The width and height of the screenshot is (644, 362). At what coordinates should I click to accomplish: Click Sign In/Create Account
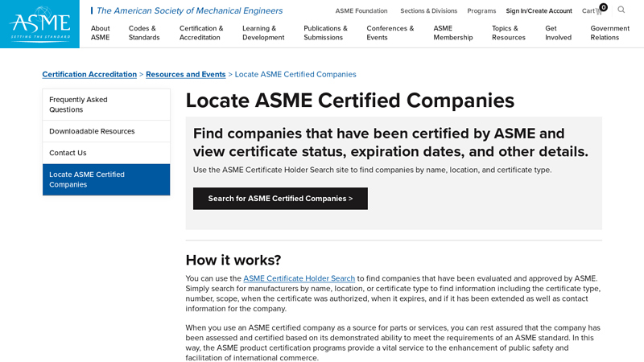[539, 11]
